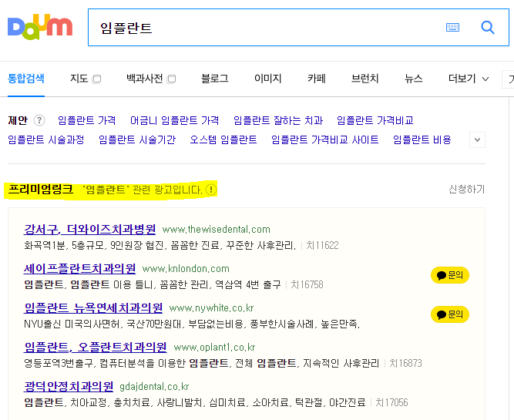This screenshot has height=420, width=514.
Task: Click the Daum logo
Action: 40,27
